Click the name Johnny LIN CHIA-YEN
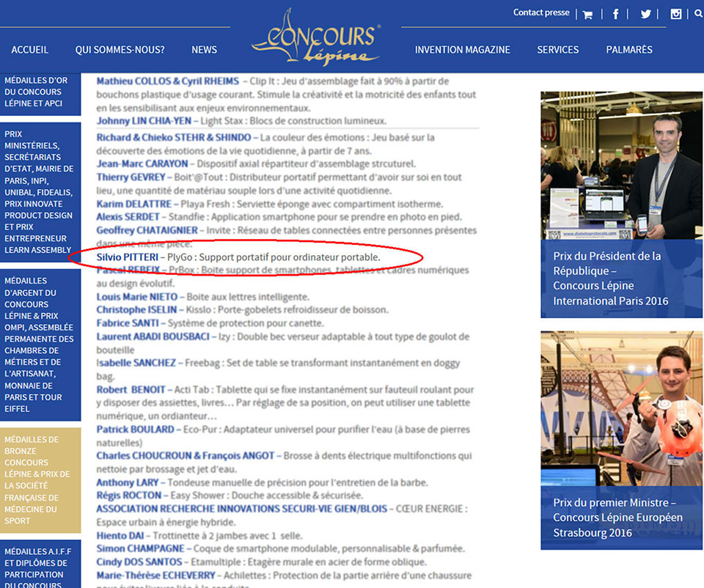Viewport: 704px width, 588px height. (x=144, y=121)
